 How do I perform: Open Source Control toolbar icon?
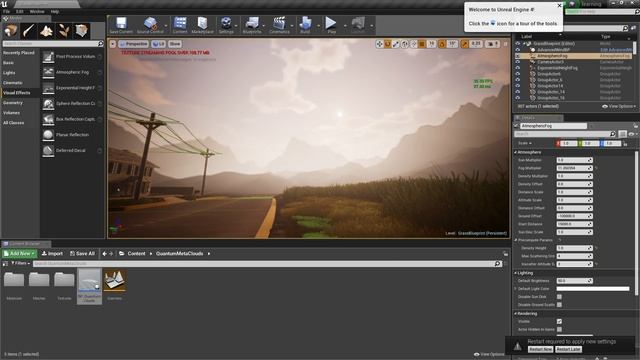point(150,25)
